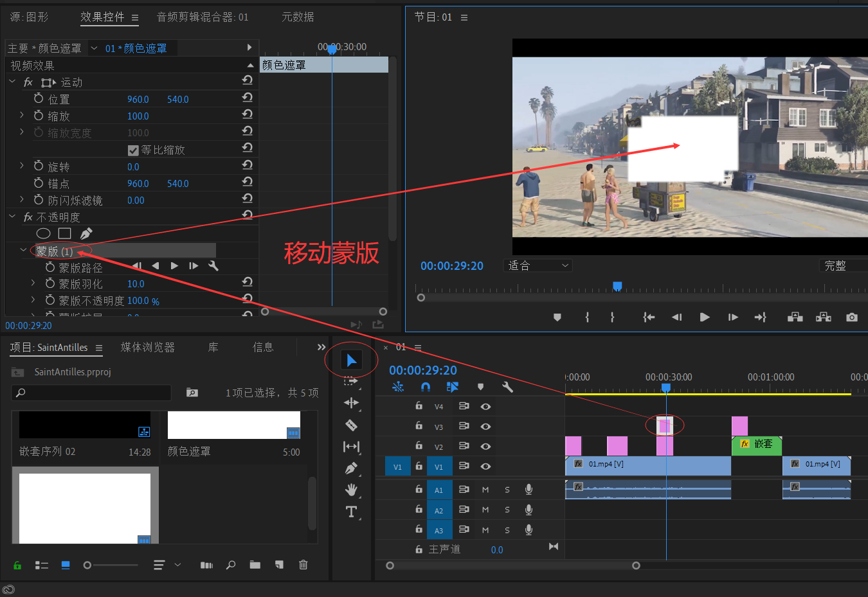Toggle V2 track visibility eye
This screenshot has height=597, width=868.
pyautogui.click(x=485, y=446)
